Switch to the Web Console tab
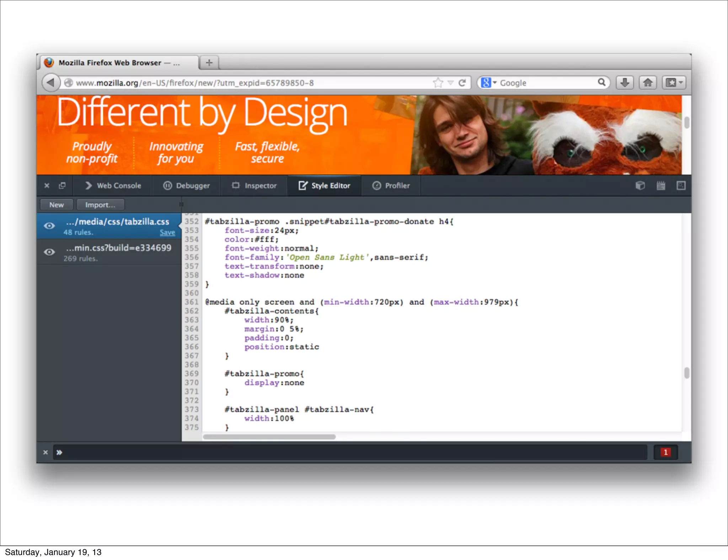 tap(113, 185)
